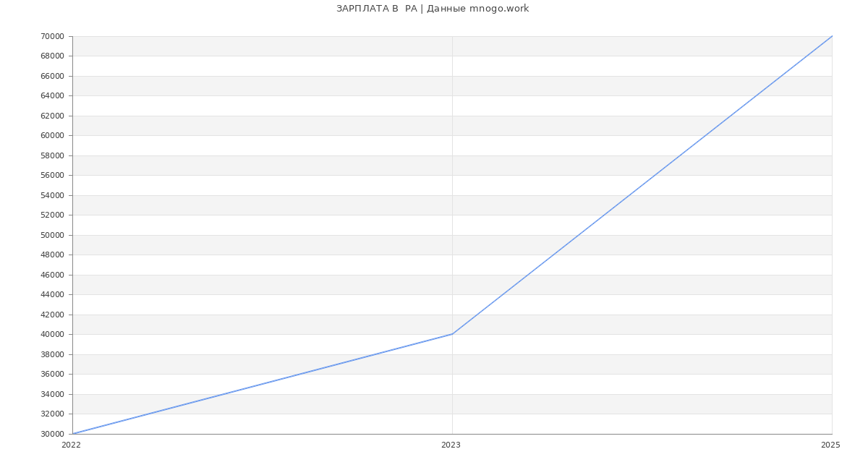The image size is (868, 470).
Task: Click the line's starting point at 2022
Action: coord(73,434)
